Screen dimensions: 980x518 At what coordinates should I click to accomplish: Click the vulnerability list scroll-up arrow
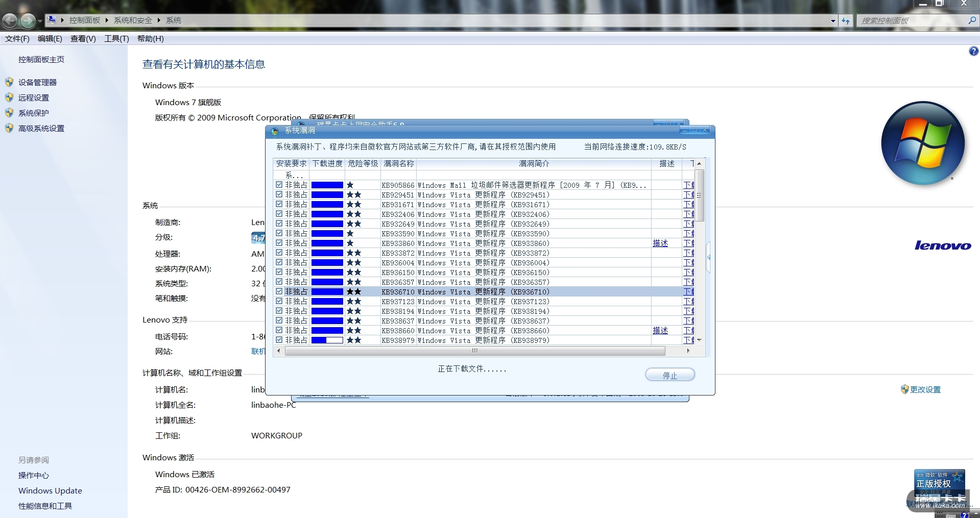(x=700, y=163)
